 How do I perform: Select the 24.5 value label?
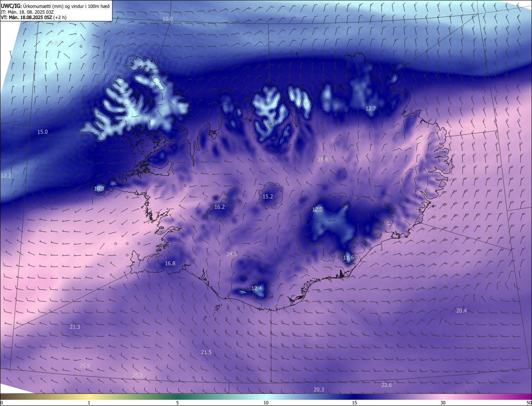pyautogui.click(x=232, y=254)
